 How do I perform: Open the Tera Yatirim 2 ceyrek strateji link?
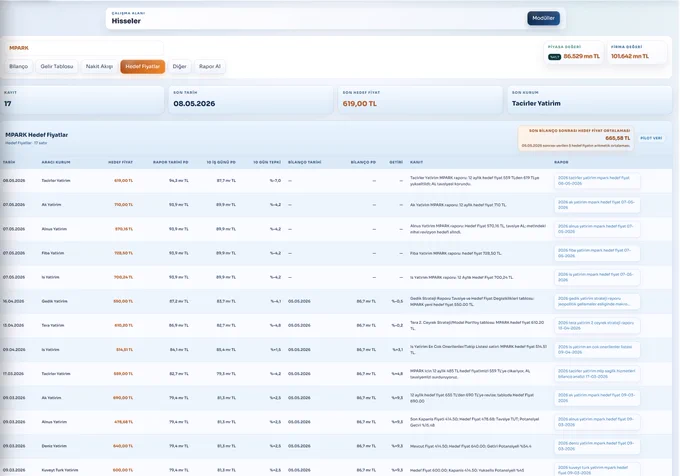(x=597, y=326)
